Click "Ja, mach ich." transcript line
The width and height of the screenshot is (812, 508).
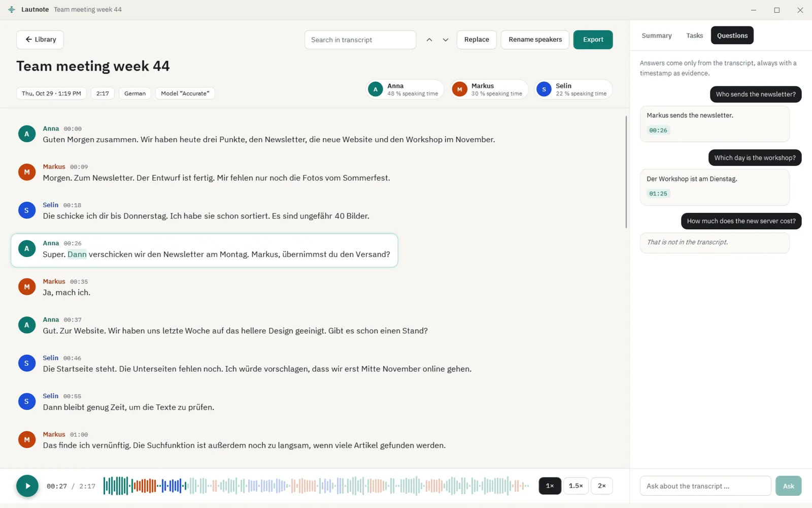[66, 293]
